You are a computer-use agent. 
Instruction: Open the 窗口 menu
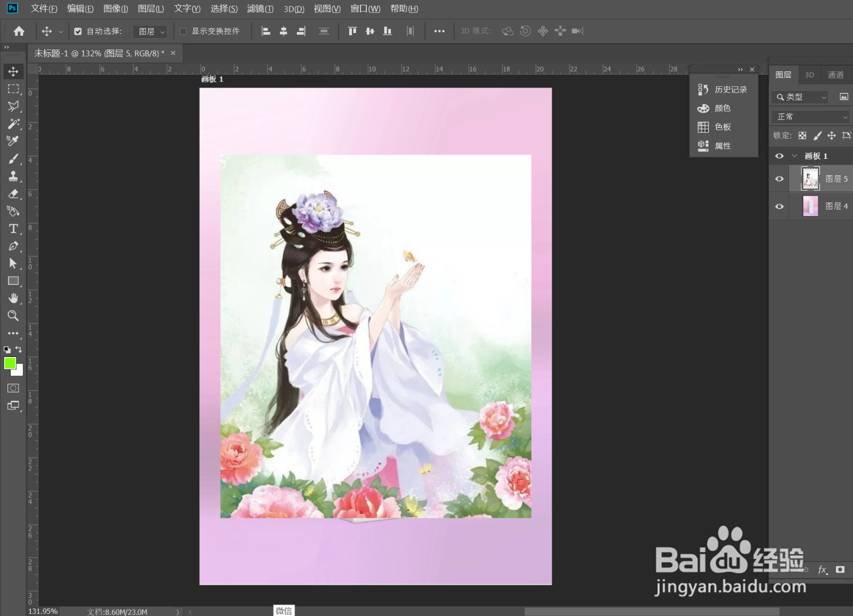(x=365, y=9)
